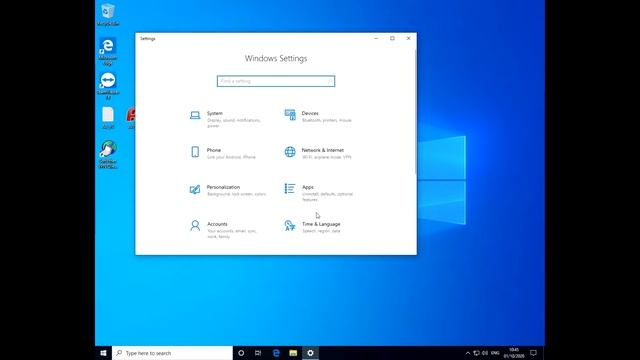Viewport: 640px width, 360px height.
Task: Select the globe-with-hand desktop shortcut
Action: [108, 154]
